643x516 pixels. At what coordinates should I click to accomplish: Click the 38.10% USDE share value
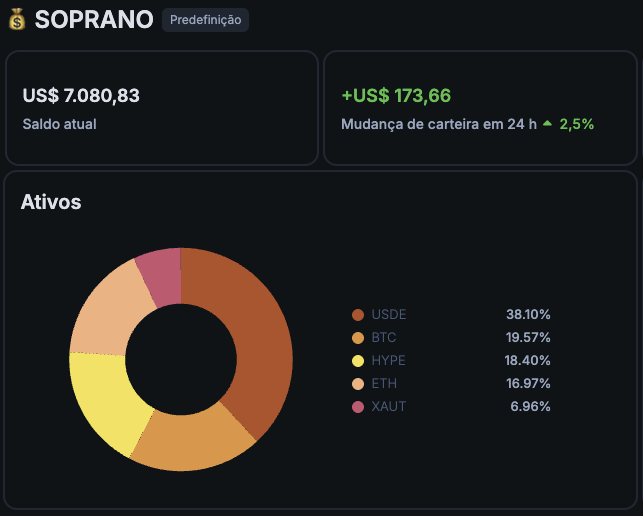[528, 315]
